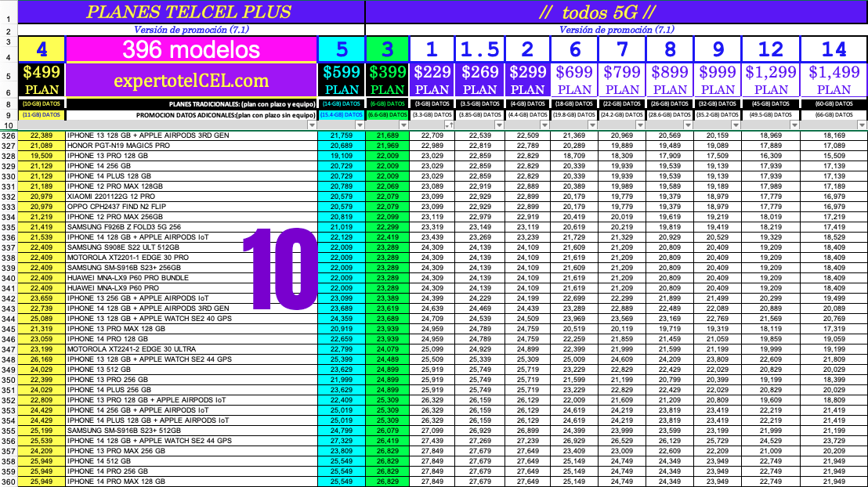Select the $599 plan price in row 344
Image resolution: width=868 pixels, height=487 pixels.
click(342, 319)
